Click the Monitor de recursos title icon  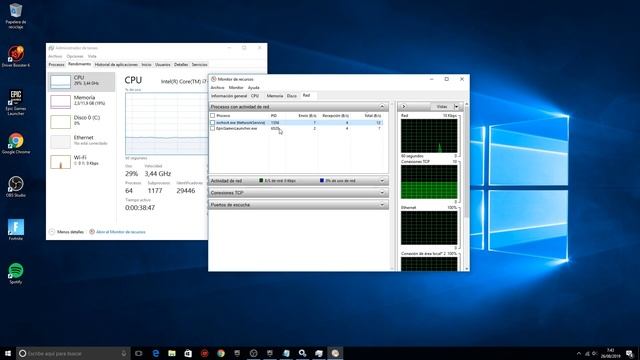[213, 79]
